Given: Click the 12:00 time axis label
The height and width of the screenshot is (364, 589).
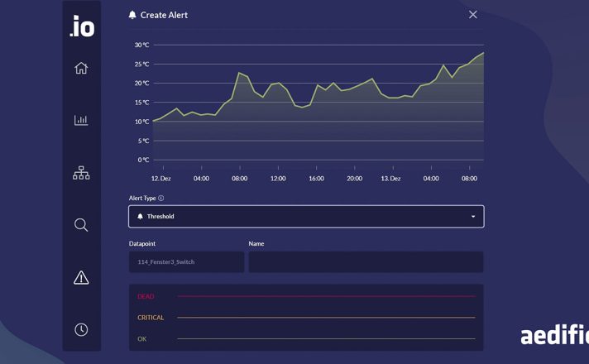Looking at the screenshot, I should pyautogui.click(x=278, y=179).
